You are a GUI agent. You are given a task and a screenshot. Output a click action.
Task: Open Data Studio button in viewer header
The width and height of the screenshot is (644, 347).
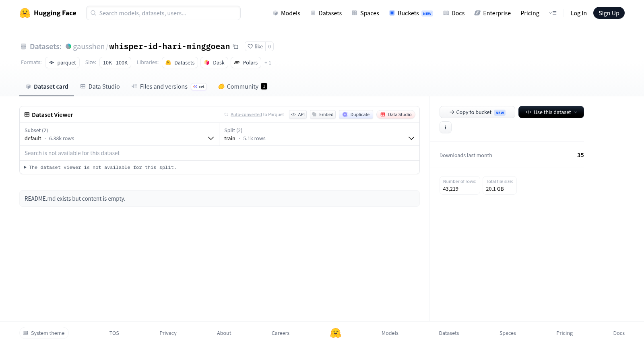point(396,114)
